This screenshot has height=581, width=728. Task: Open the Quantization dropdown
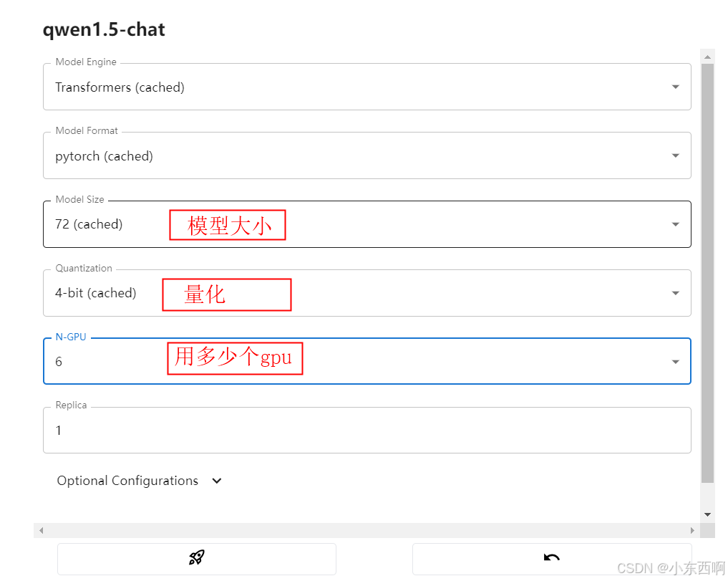point(367,293)
